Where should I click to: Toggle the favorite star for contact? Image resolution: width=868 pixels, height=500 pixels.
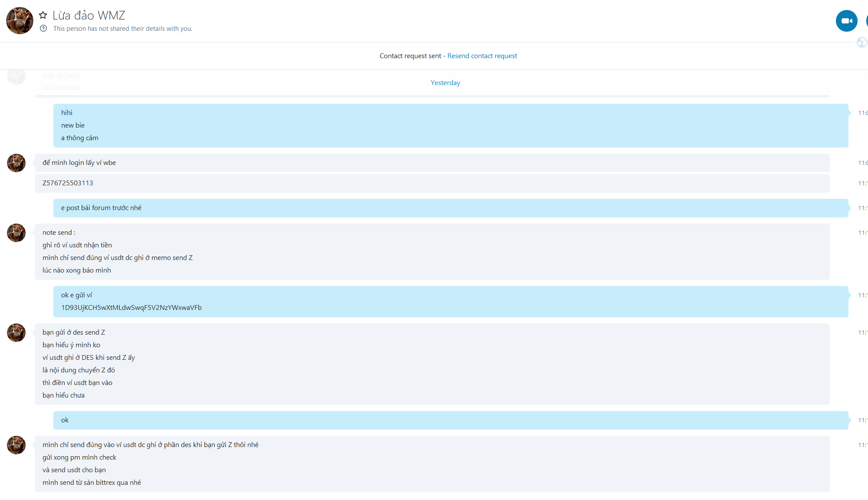43,16
